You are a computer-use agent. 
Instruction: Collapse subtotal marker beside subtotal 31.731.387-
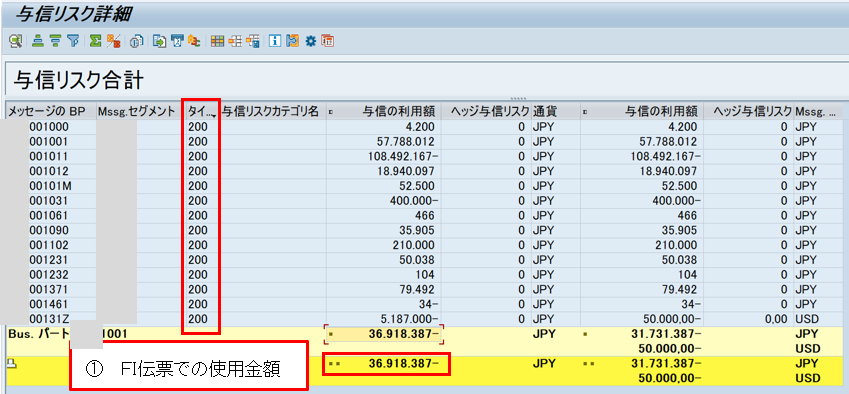[x=585, y=334]
